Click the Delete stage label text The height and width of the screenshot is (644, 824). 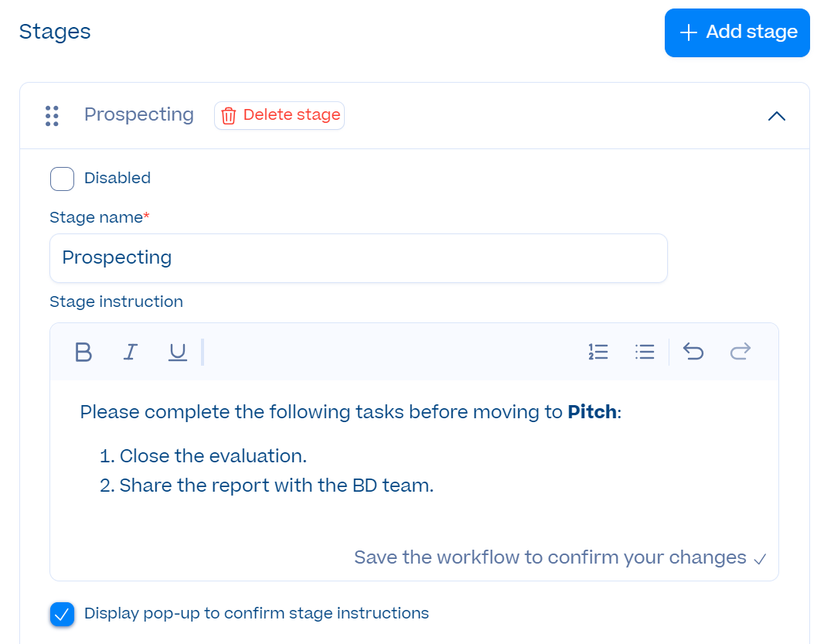291,114
